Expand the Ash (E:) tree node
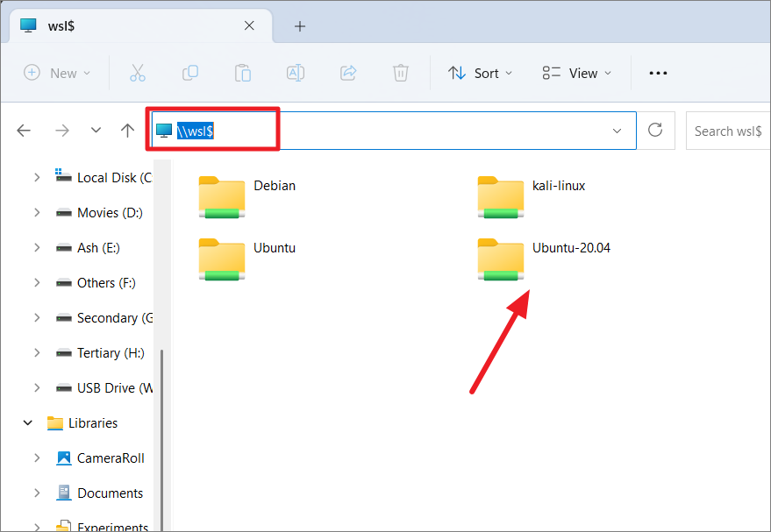This screenshot has height=532, width=771. click(x=37, y=247)
